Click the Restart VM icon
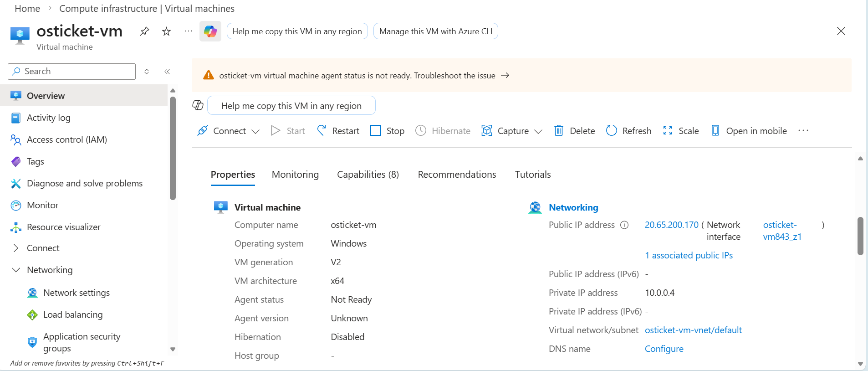 coord(322,131)
